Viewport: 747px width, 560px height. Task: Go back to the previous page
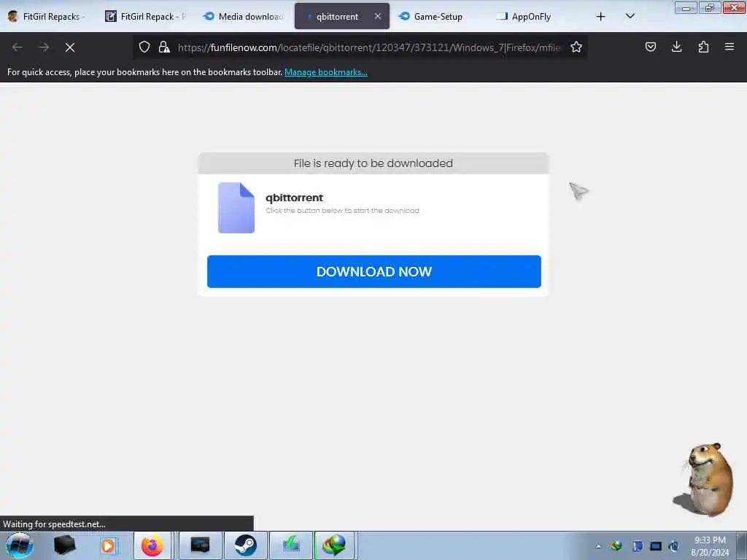(18, 47)
